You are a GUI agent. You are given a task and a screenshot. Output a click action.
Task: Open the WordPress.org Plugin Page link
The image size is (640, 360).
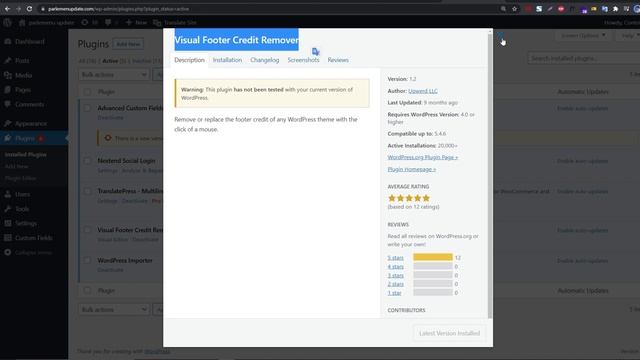pyautogui.click(x=423, y=157)
